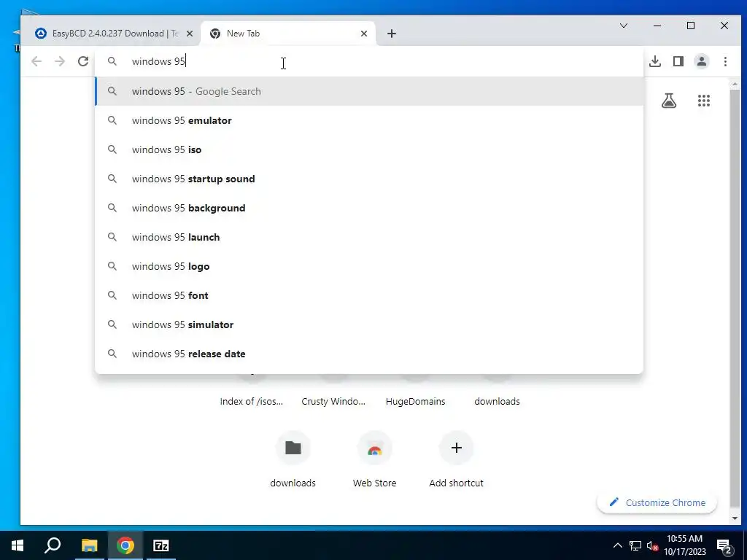The image size is (747, 560).
Task: Choose the 'windows 95 logo' suggestion
Action: (x=369, y=266)
